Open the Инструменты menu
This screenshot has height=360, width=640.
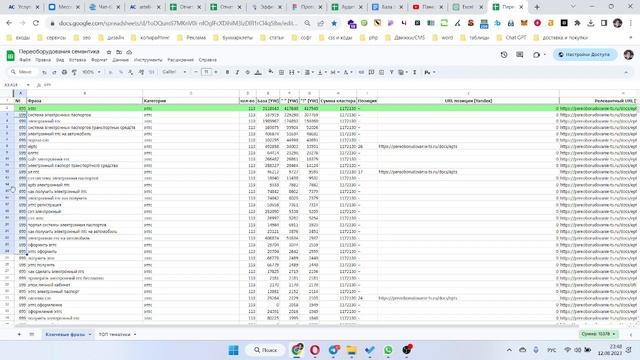pos(148,60)
